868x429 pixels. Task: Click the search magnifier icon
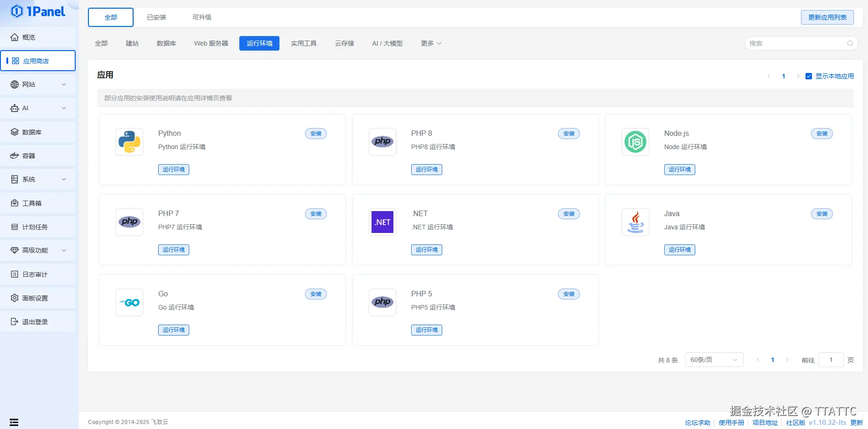pyautogui.click(x=850, y=43)
